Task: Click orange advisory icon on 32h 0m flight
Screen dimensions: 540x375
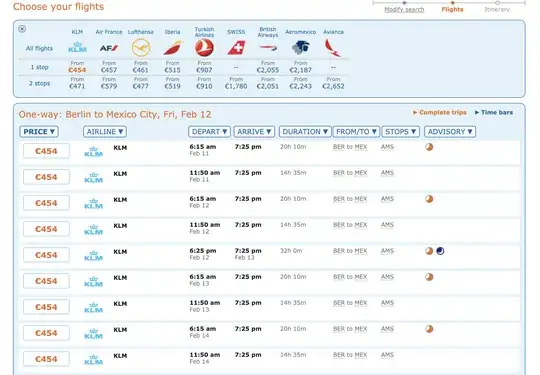Action: (429, 251)
